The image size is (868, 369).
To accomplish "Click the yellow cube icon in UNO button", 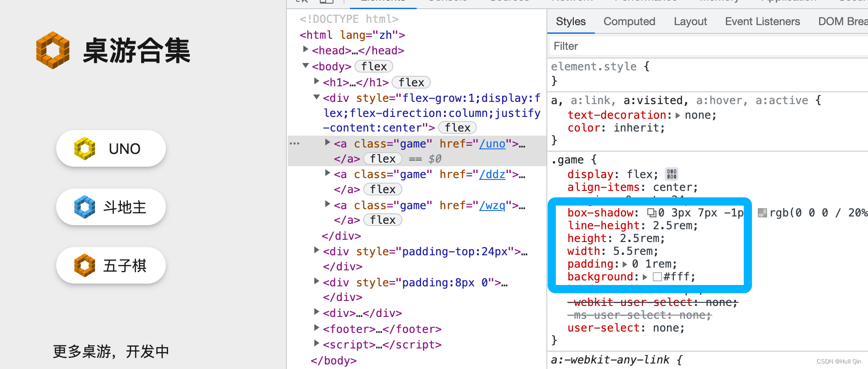I will pyautogui.click(x=85, y=148).
